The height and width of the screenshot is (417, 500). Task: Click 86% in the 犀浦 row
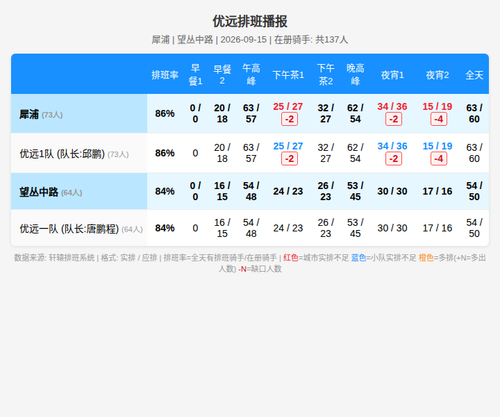pos(165,114)
